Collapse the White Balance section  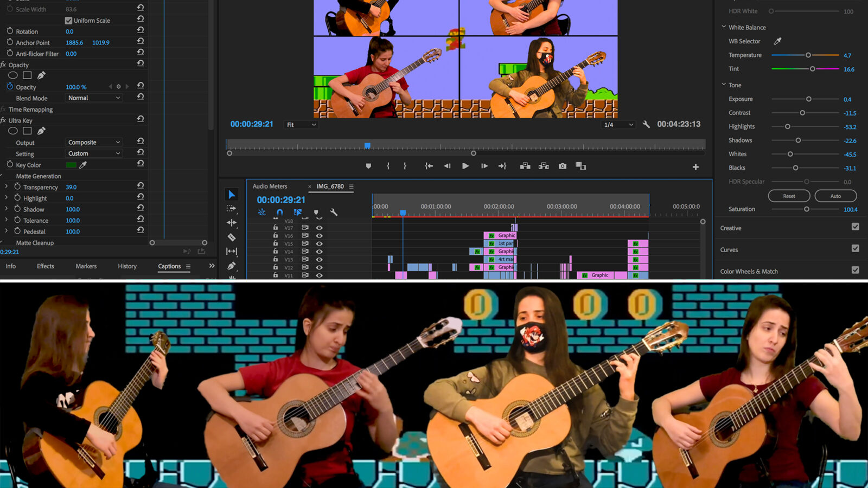724,27
